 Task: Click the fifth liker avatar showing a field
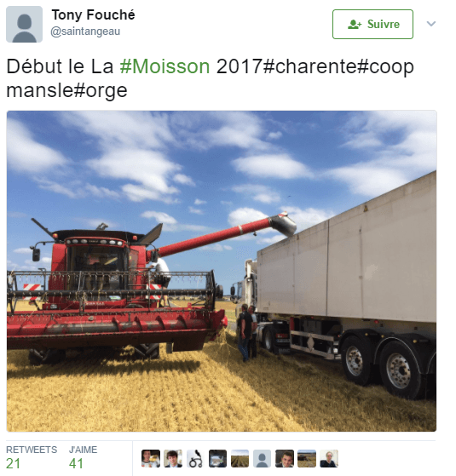click(240, 458)
